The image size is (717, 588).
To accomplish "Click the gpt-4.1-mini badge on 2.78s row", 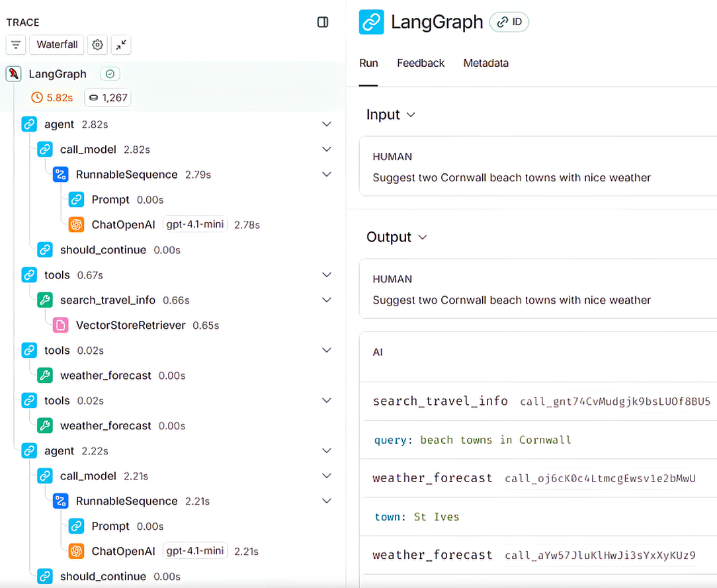I will click(x=195, y=224).
